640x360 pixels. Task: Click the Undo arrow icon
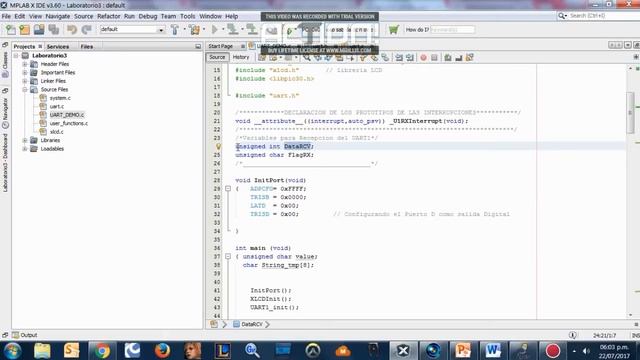72,29
